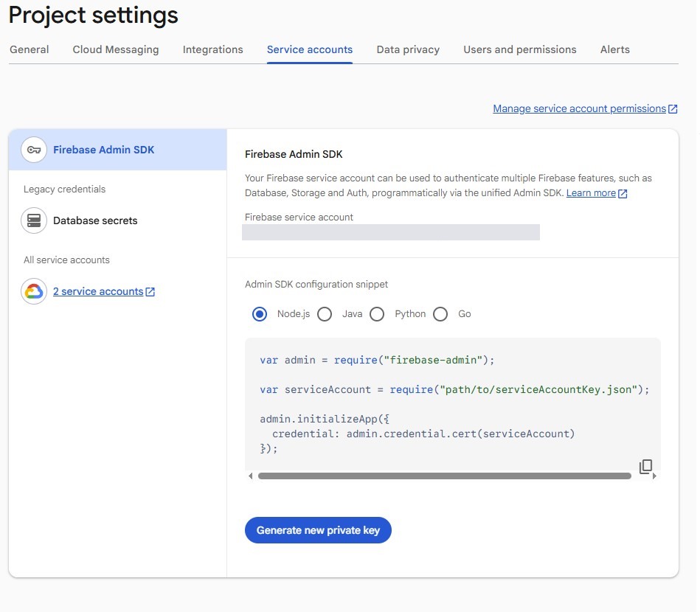The image size is (700, 612).
Task: Choose the Python radio button
Action: click(x=377, y=314)
